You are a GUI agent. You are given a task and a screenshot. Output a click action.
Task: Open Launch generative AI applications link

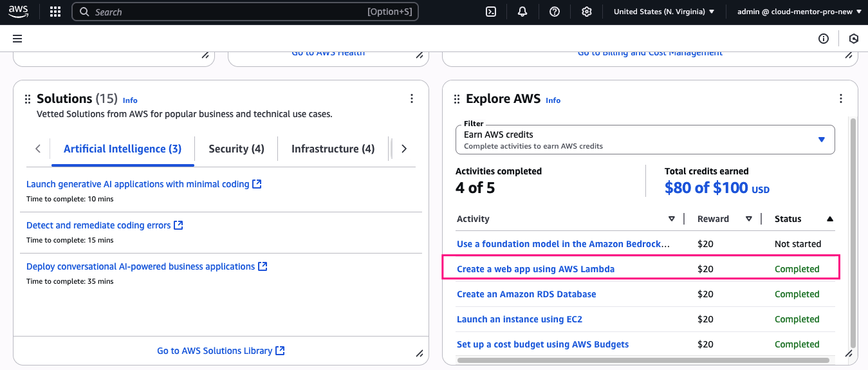click(x=138, y=184)
